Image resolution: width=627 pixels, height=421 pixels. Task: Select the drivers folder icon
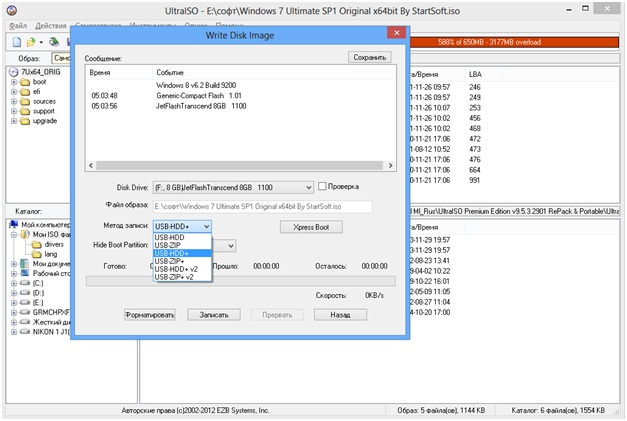click(x=37, y=244)
